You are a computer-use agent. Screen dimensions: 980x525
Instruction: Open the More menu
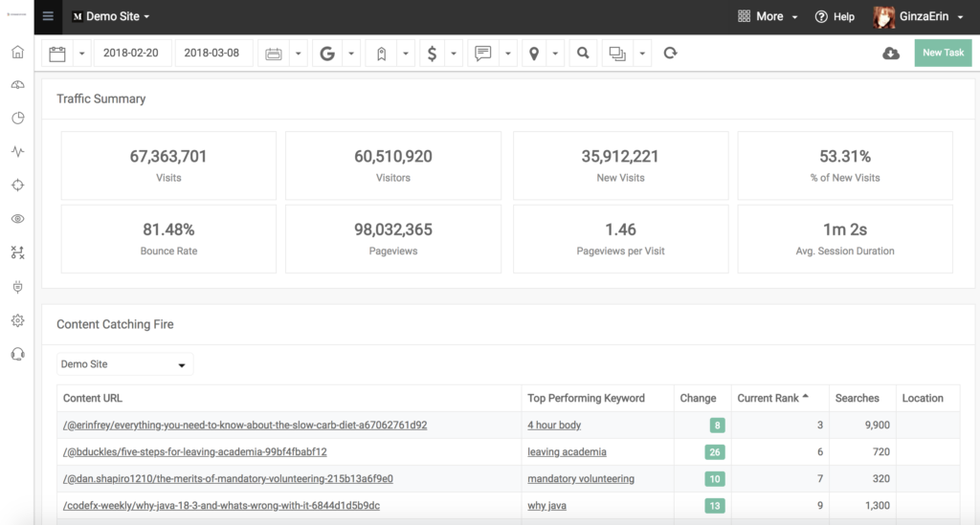tap(761, 17)
